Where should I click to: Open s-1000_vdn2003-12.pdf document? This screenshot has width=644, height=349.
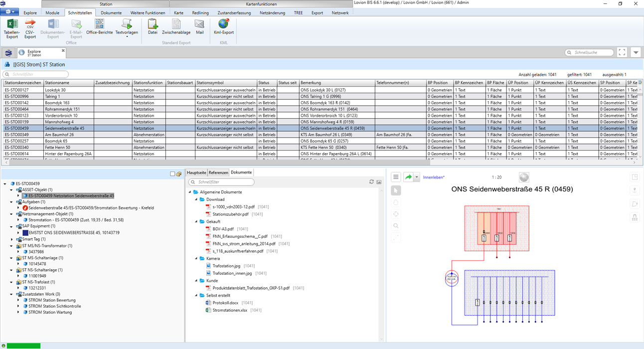coord(234,206)
